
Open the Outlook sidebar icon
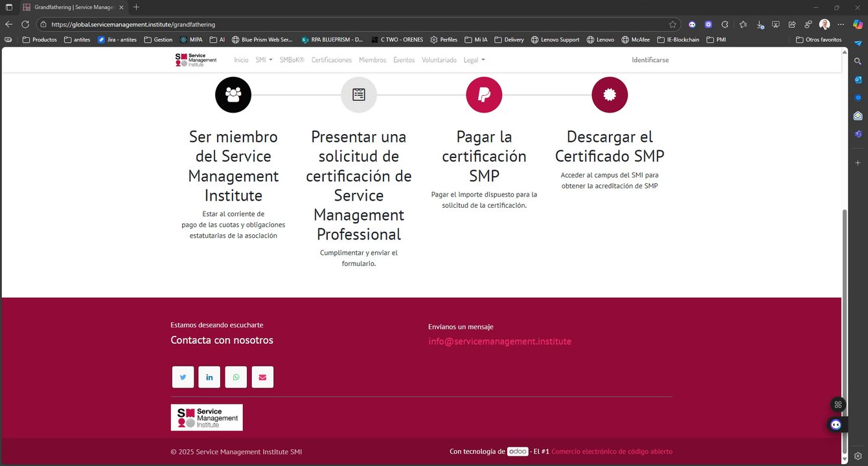click(x=858, y=79)
